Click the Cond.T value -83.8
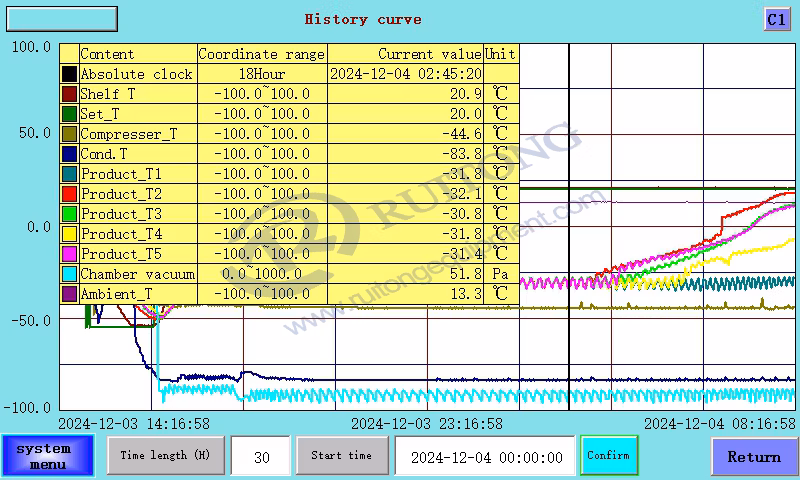The height and width of the screenshot is (480, 800). click(462, 154)
